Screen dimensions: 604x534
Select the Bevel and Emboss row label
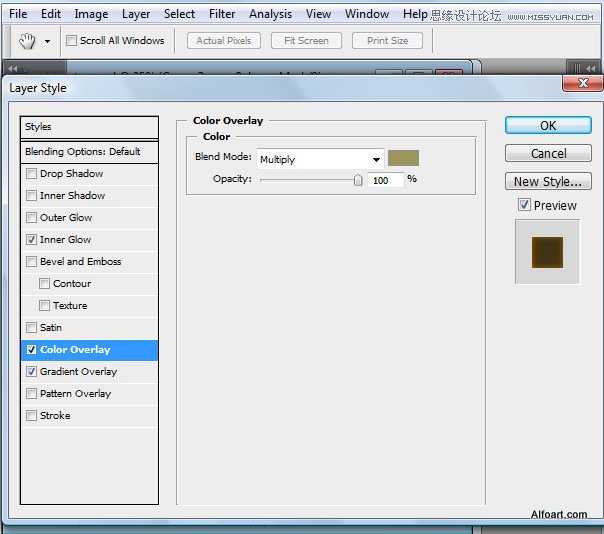(x=81, y=262)
